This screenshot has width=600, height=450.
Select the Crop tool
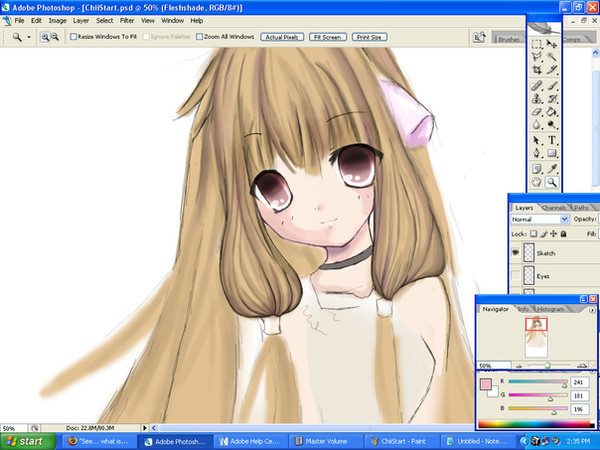pos(537,71)
